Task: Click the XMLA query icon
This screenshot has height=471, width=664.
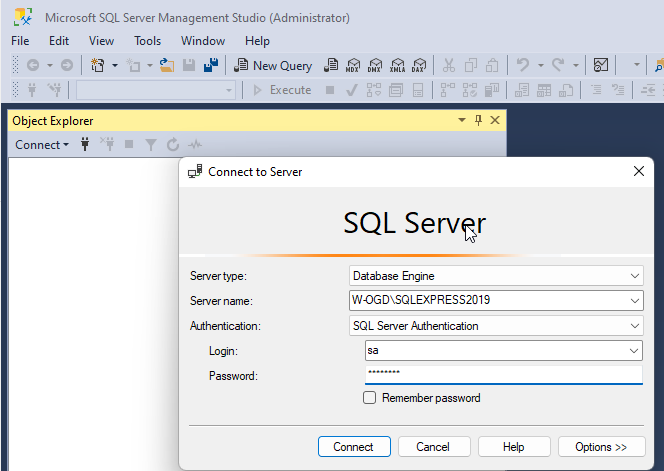Action: [397, 65]
